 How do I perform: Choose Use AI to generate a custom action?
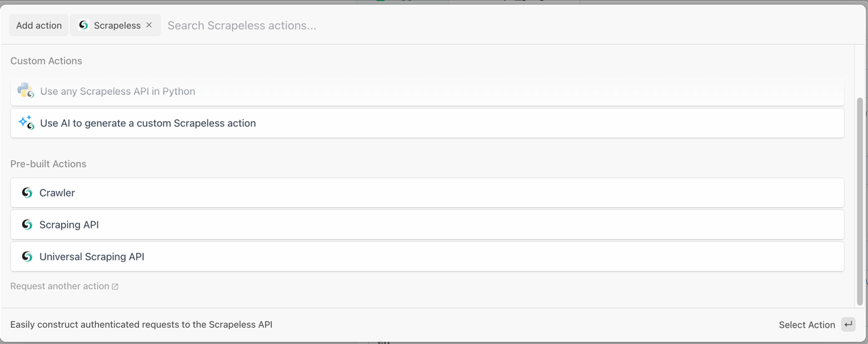tap(148, 123)
